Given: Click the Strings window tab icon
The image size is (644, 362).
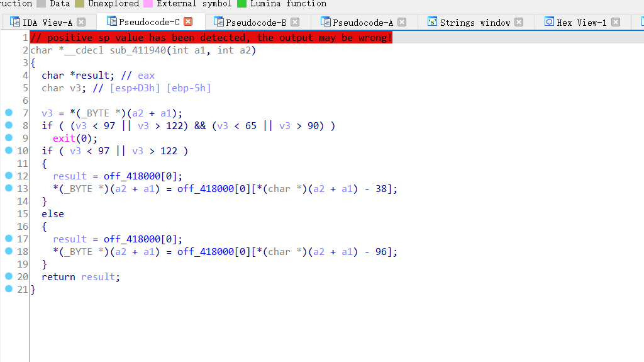Looking at the screenshot, I should [432, 22].
